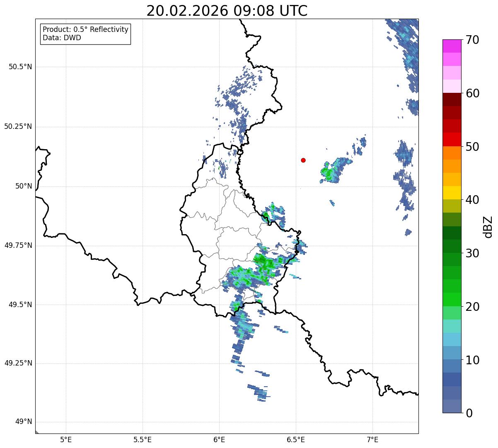Screen dimensions: 498x448
Task: Click the '6.5°E' longitude label
Action: (x=296, y=440)
